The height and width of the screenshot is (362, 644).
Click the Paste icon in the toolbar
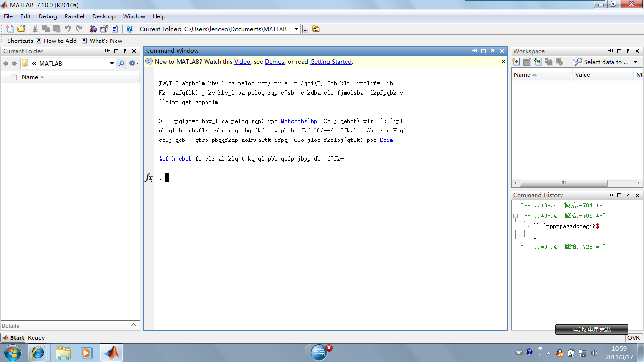point(57,29)
